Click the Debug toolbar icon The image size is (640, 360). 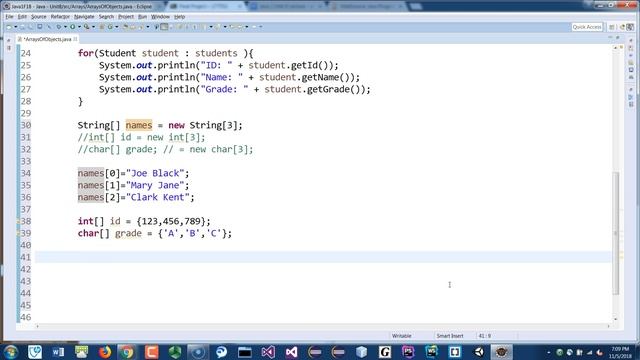pos(59,27)
